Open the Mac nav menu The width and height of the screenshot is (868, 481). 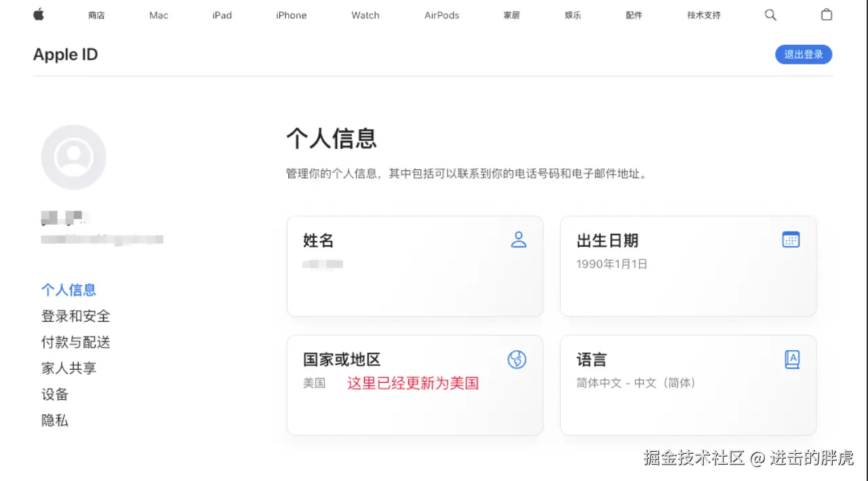[159, 15]
